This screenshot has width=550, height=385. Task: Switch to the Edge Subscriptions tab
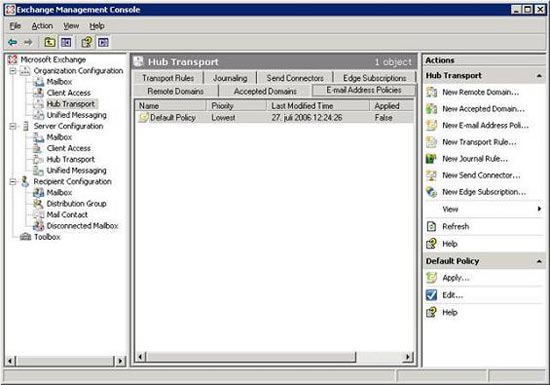375,78
